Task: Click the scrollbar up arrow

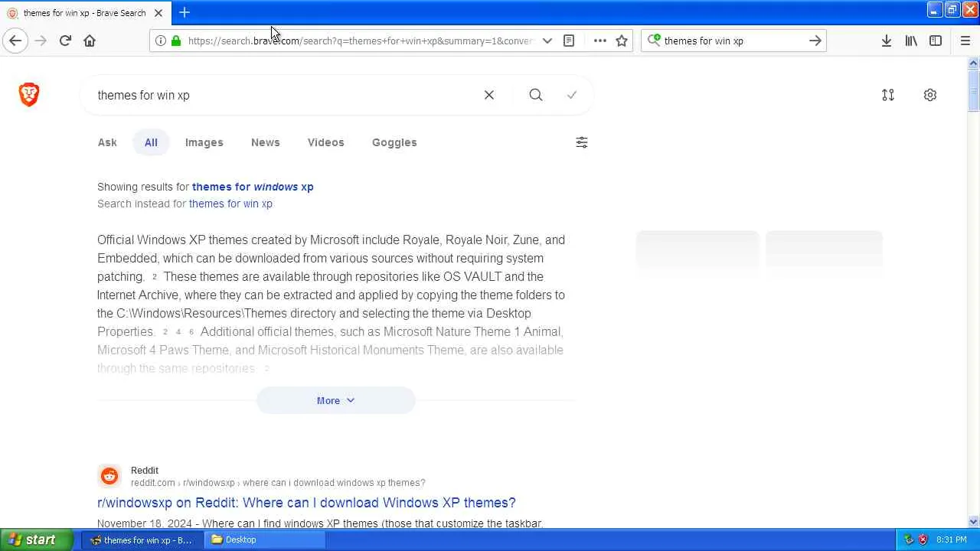Action: point(973,63)
